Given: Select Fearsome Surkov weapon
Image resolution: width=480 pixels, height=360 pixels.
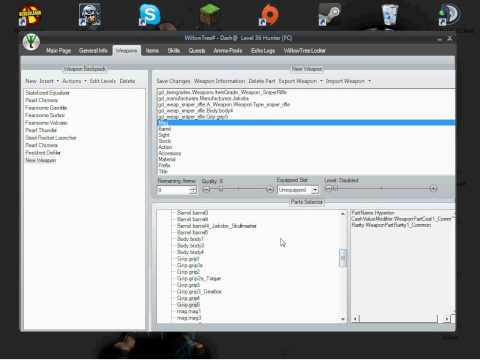Looking at the screenshot, I should click(45, 115).
